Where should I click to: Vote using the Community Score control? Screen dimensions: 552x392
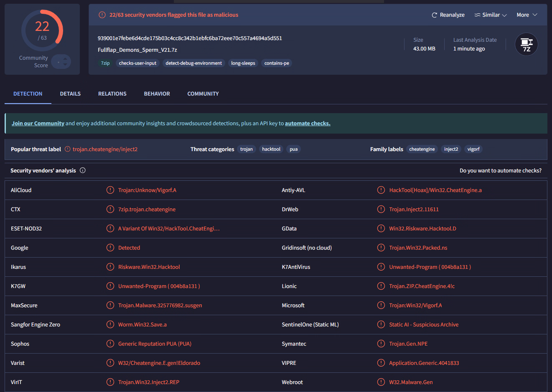point(61,62)
